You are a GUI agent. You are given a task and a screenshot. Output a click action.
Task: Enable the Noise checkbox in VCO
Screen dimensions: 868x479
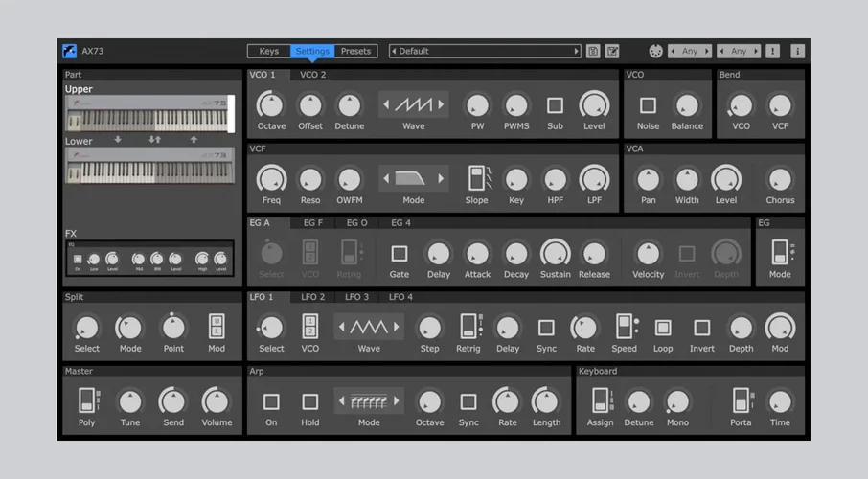pos(648,105)
